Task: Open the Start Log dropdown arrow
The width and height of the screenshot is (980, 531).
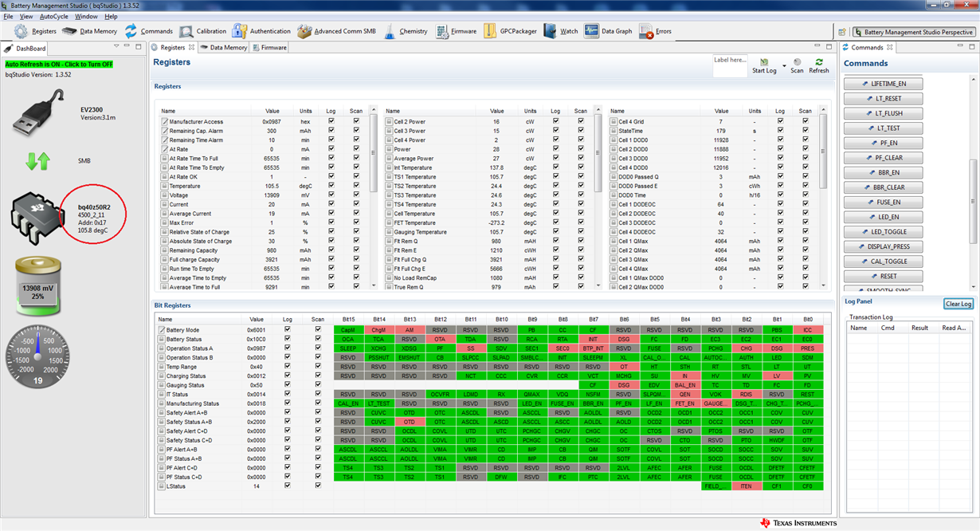Action: coord(784,65)
